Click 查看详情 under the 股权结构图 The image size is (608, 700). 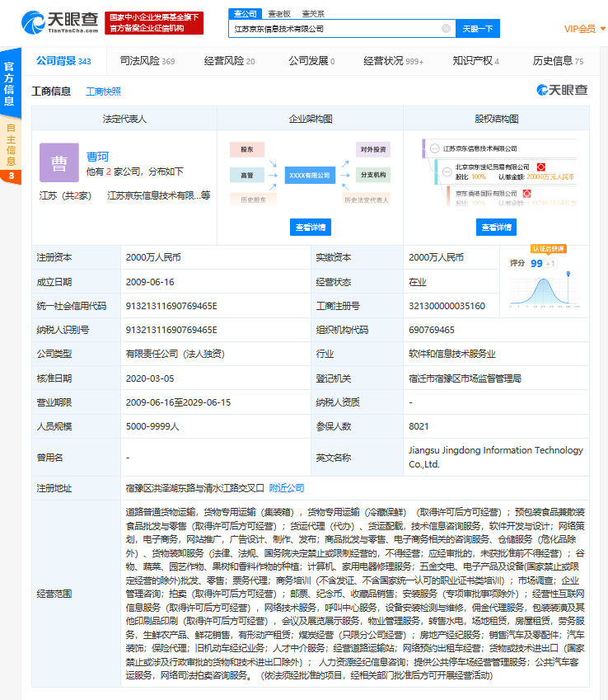[496, 228]
